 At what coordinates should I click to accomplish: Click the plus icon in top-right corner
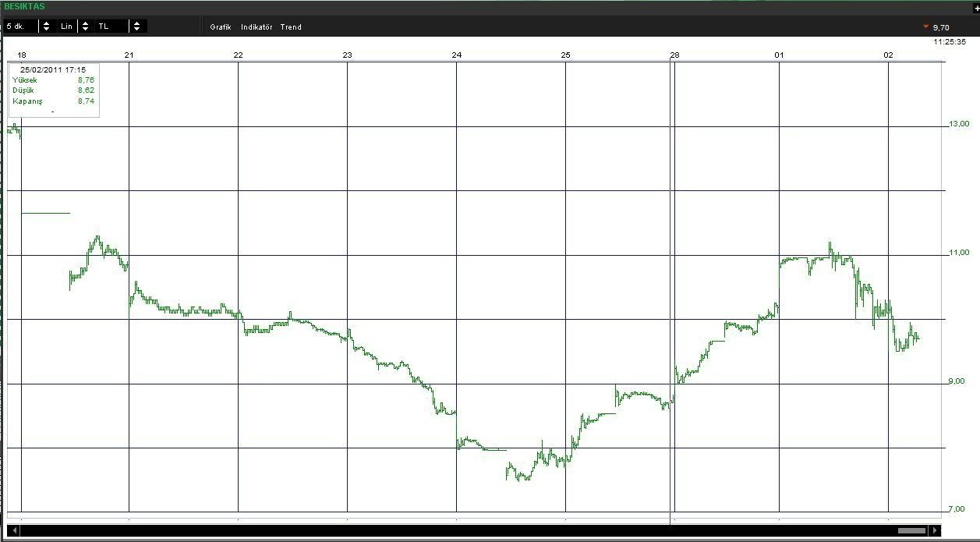[976, 9]
